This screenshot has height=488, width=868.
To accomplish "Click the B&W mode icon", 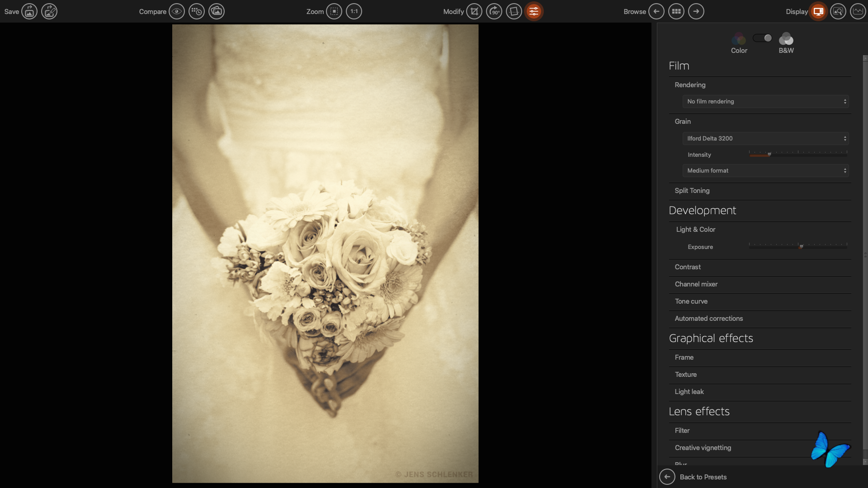I will pyautogui.click(x=786, y=39).
